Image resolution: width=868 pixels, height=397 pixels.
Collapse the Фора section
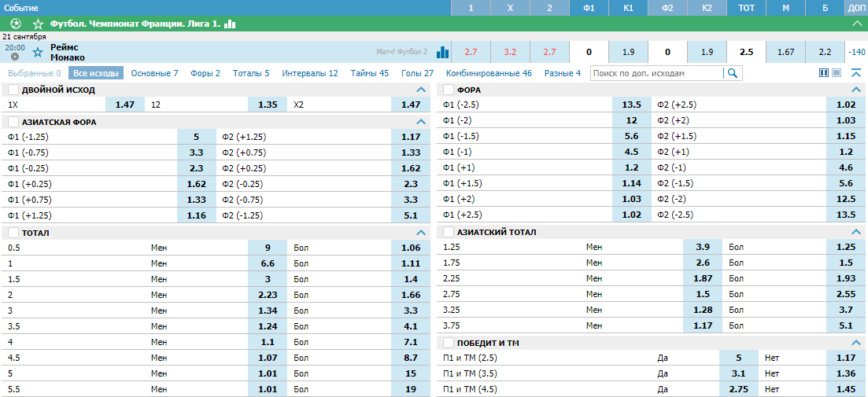point(856,90)
